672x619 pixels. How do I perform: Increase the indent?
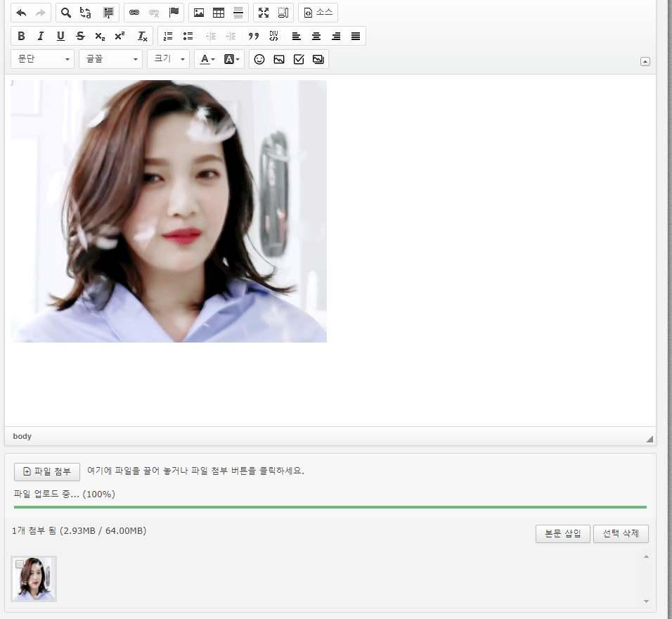231,36
